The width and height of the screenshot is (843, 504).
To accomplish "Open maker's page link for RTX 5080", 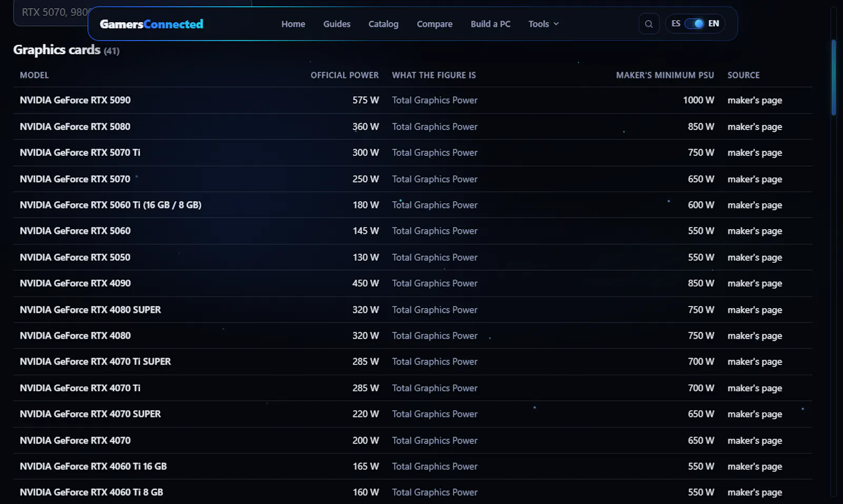I will (x=754, y=127).
